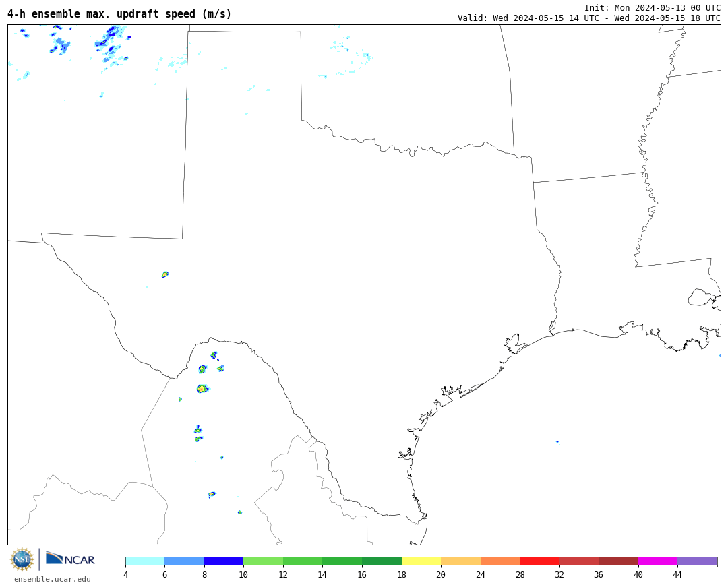
Task: Click the yellow 18-20 color swatch
Action: tap(421, 561)
